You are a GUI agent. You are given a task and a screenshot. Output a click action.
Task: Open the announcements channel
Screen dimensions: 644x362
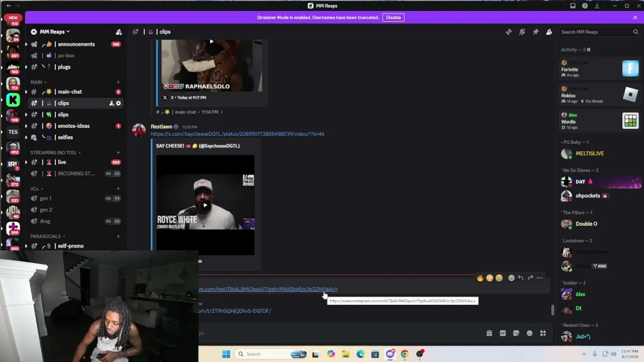pos(75,44)
